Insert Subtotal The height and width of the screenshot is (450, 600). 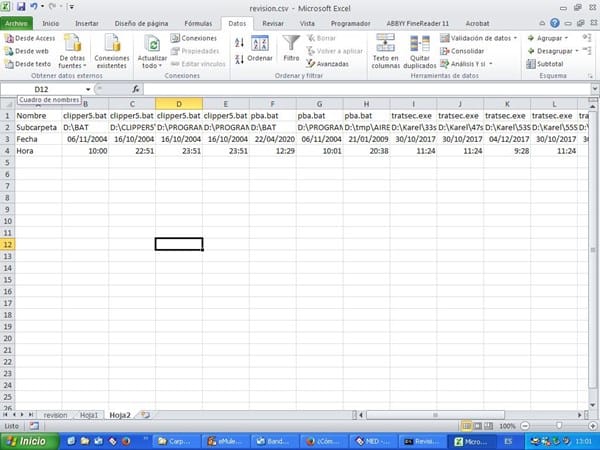(x=545, y=64)
